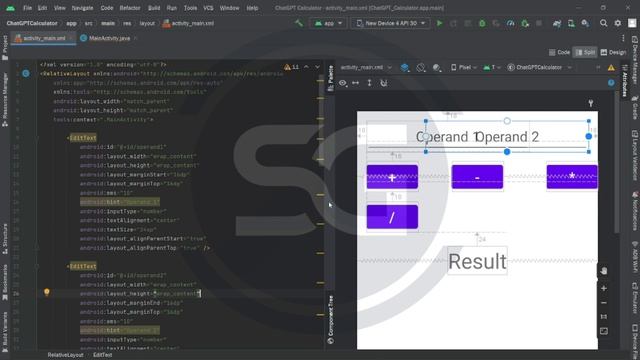This screenshot has height=360, width=640.
Task: Switch to Split view mode
Action: click(585, 52)
